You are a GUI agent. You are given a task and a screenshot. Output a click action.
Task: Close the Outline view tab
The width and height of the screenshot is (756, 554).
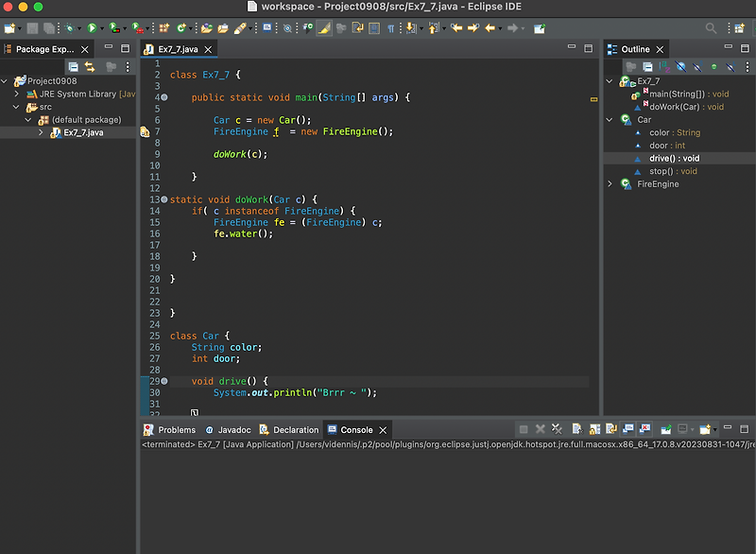coord(660,49)
